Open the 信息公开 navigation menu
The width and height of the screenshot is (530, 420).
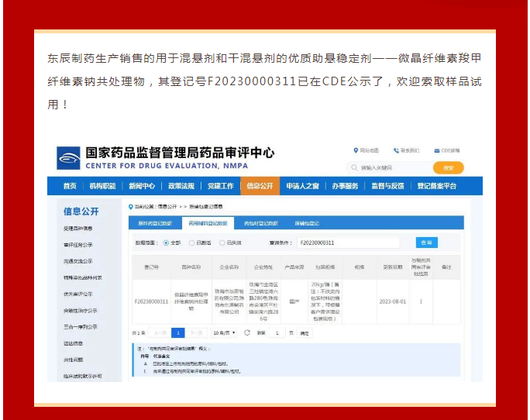point(260,186)
